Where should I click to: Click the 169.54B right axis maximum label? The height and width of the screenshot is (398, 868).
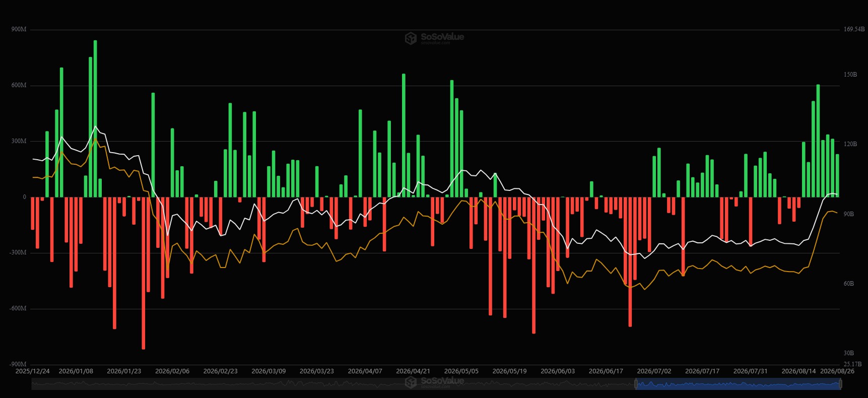coord(854,29)
